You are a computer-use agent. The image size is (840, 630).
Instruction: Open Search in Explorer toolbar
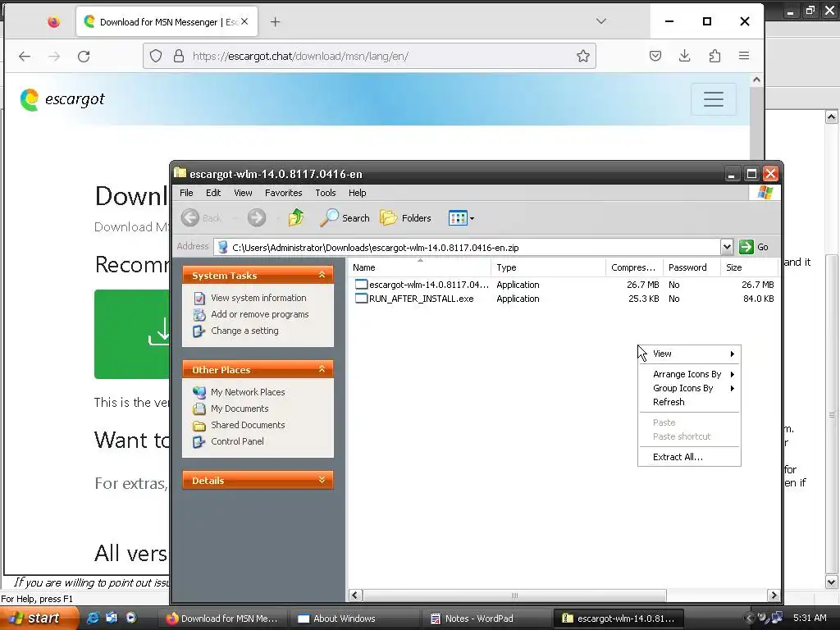345,217
